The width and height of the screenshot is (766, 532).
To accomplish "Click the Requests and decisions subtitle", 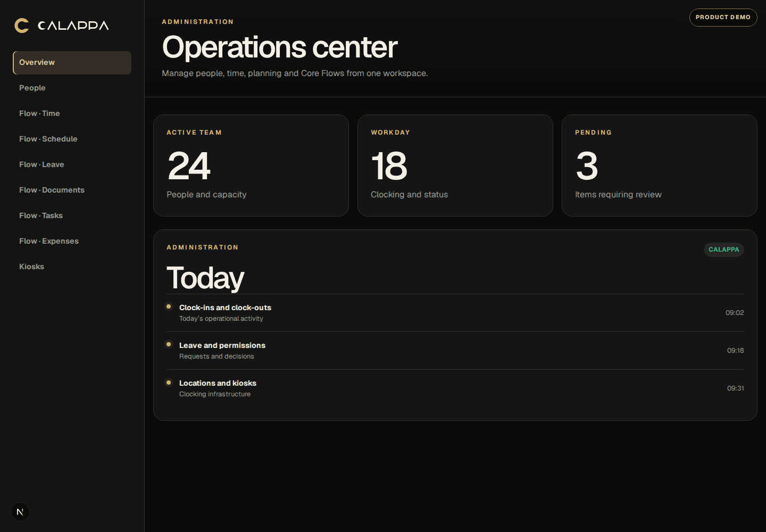I will tap(217, 356).
